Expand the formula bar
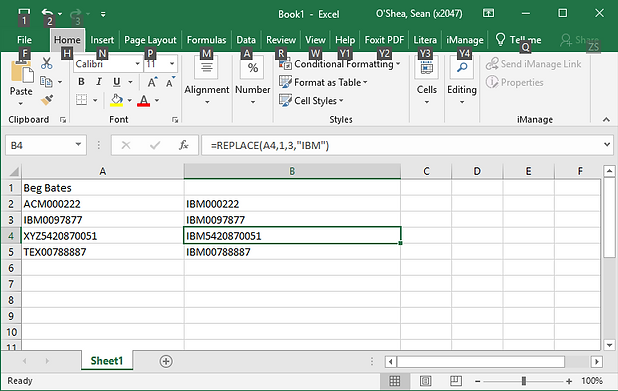Screen dimensions: 618x391 (x=607, y=145)
